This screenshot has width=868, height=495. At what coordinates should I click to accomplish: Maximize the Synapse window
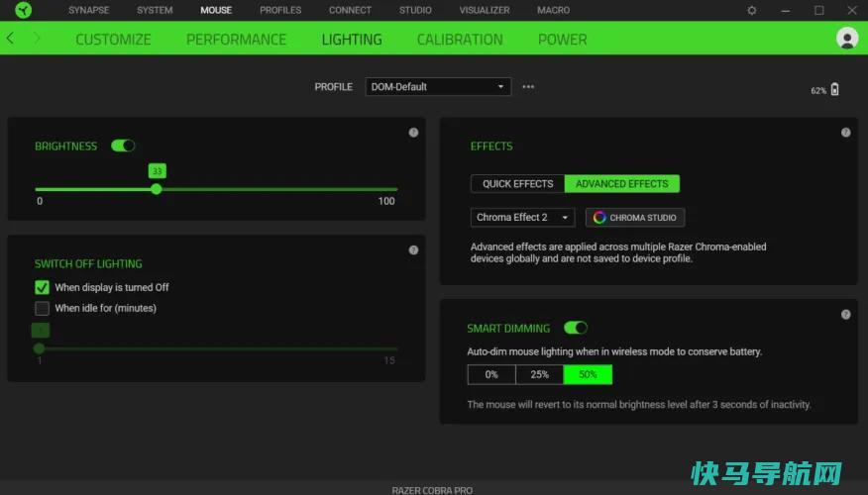(x=819, y=10)
